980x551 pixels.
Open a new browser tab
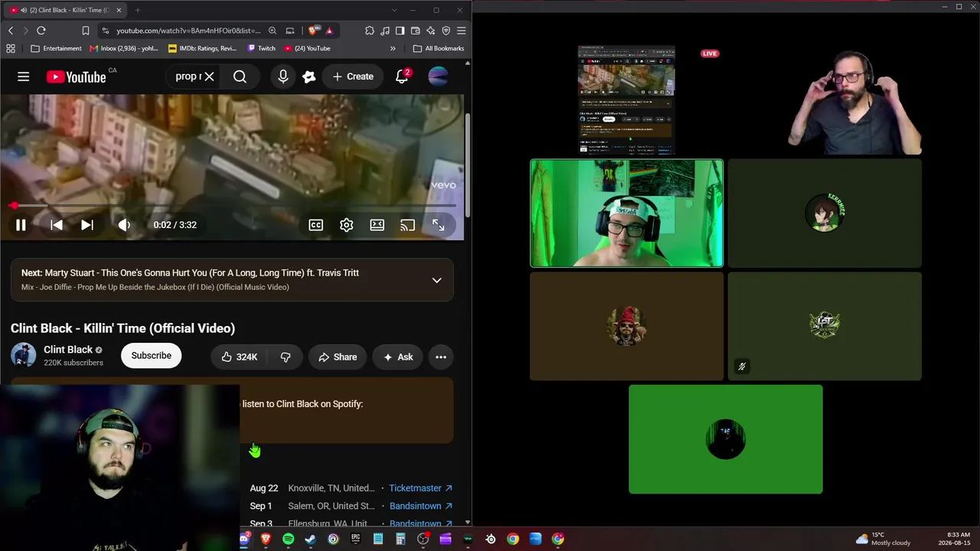point(138,10)
